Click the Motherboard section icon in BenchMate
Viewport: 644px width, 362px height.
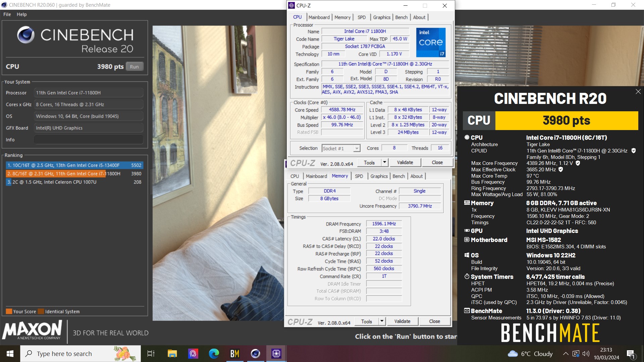coord(467,240)
